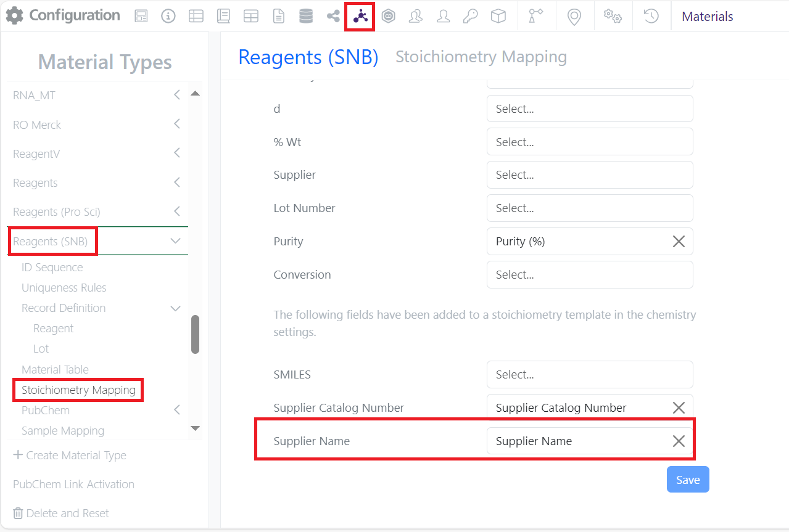Open the system settings gears icon
The width and height of the screenshot is (789, 532).
[613, 17]
